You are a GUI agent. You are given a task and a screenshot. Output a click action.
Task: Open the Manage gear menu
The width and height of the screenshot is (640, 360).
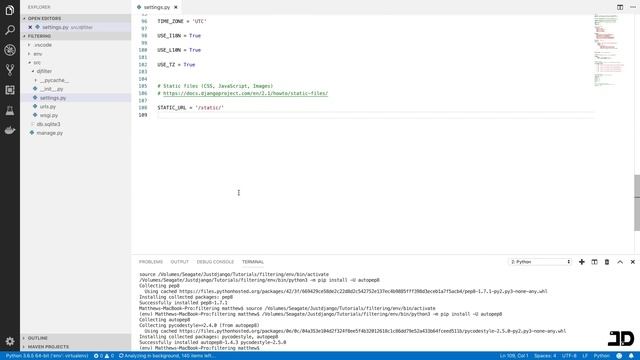coord(10,341)
